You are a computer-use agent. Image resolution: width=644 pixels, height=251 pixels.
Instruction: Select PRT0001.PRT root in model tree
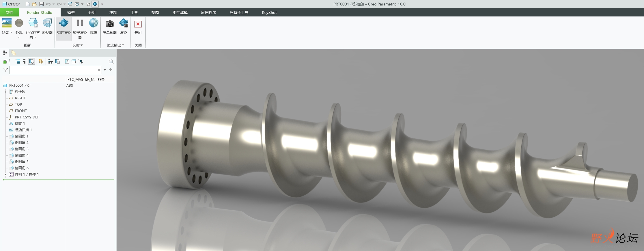click(20, 85)
